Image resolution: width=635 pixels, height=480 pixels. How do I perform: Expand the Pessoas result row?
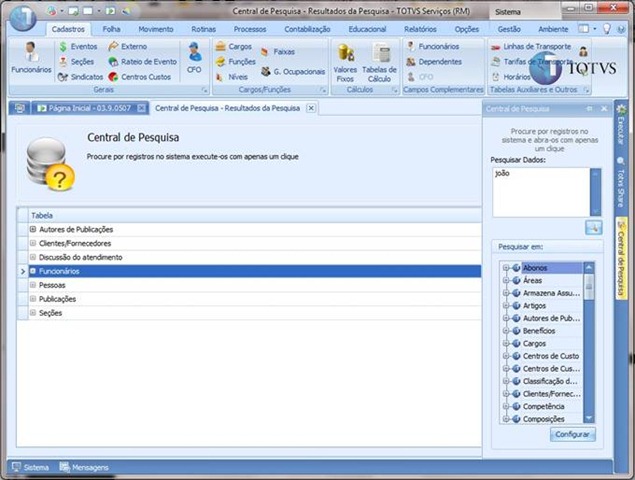point(33,285)
